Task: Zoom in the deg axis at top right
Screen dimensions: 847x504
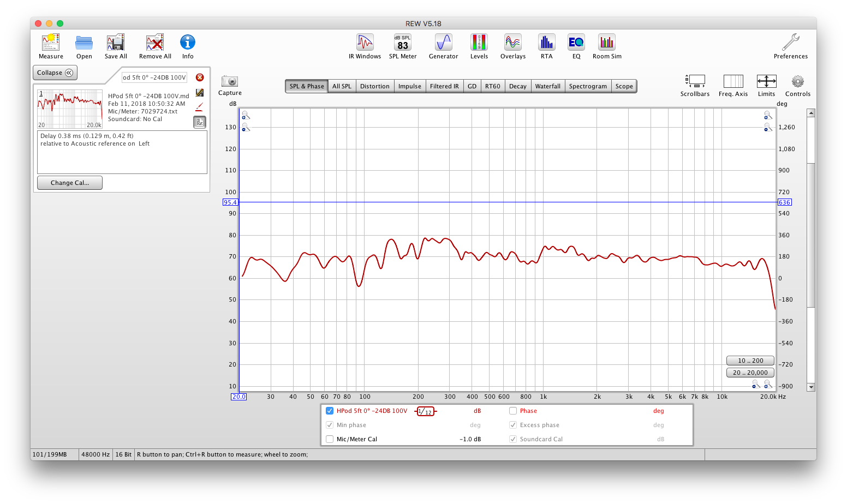Action: pos(768,115)
